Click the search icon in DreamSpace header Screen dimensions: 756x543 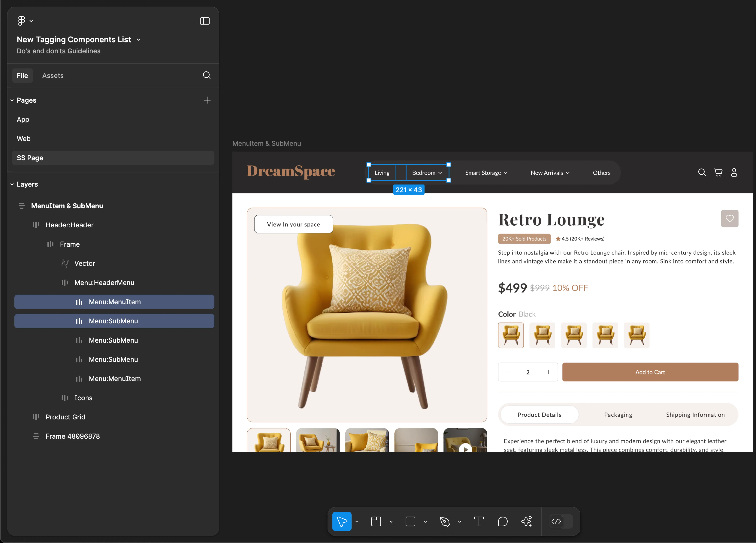tap(702, 172)
